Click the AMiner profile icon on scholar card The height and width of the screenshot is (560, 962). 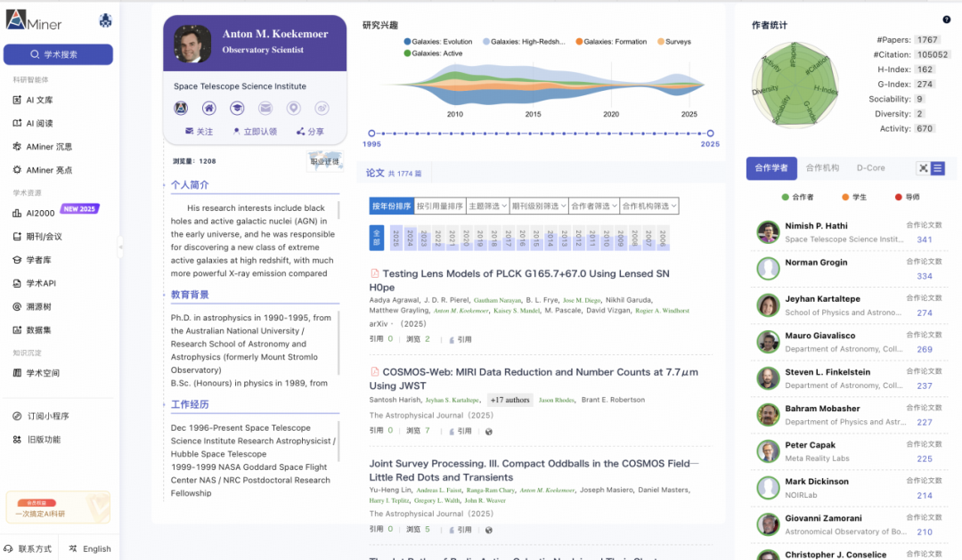(x=181, y=109)
